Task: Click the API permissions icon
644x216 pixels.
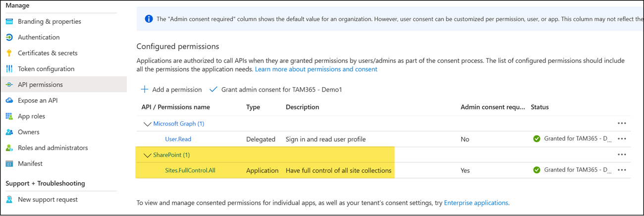Action: click(9, 85)
